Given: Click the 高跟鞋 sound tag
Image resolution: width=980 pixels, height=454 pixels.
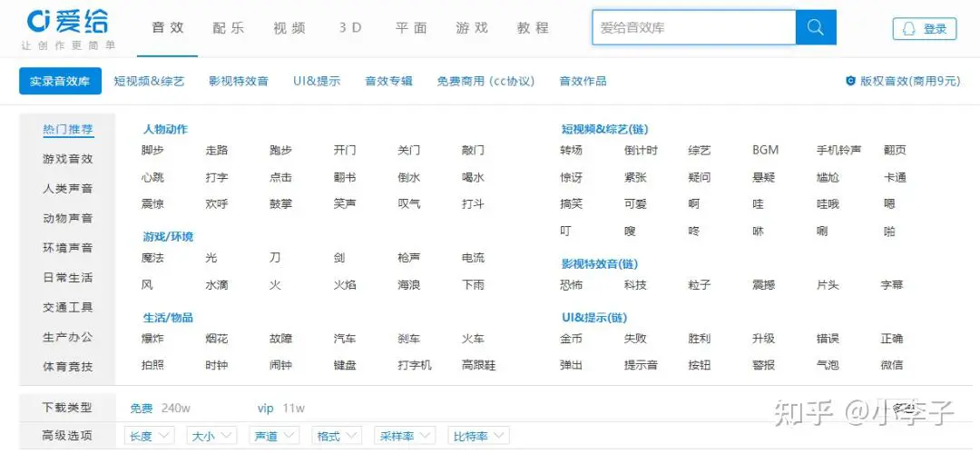Looking at the screenshot, I should pyautogui.click(x=479, y=365).
